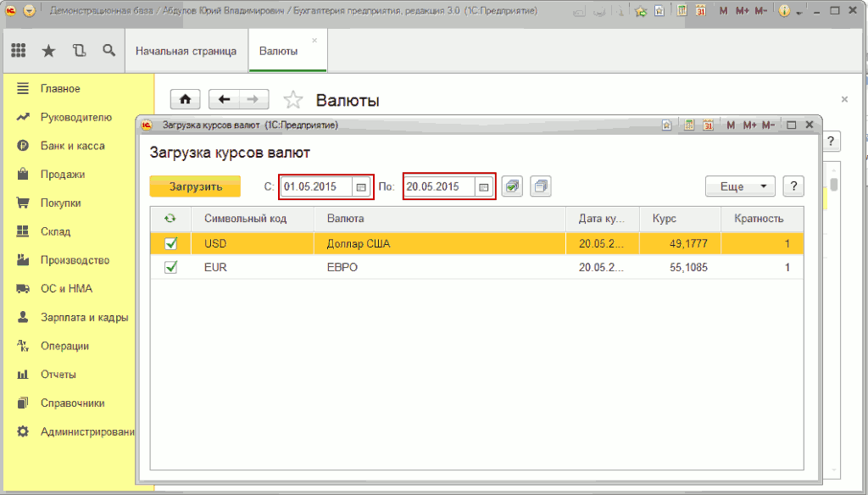Switch to Начальная страница tab
Viewport: 868px width, 495px height.
click(186, 51)
